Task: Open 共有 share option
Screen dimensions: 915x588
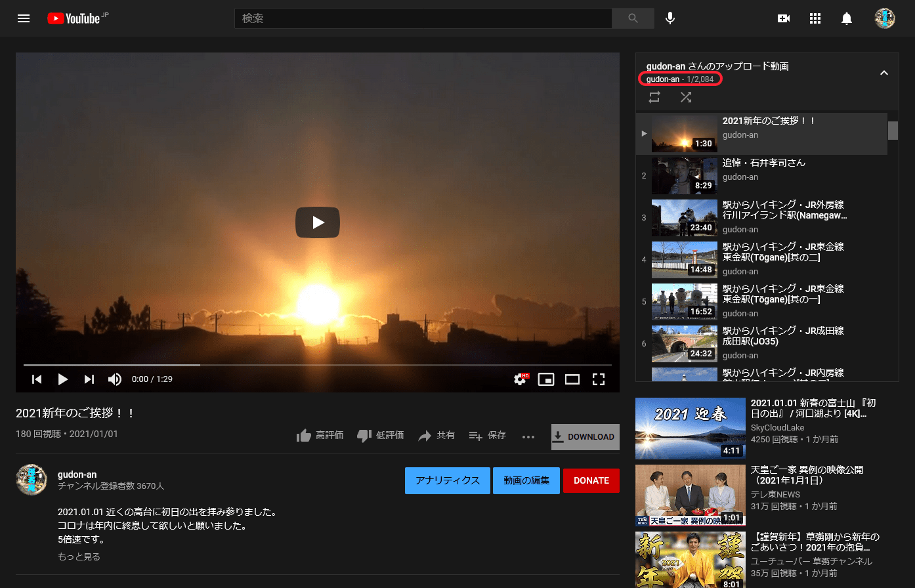Action: click(436, 436)
